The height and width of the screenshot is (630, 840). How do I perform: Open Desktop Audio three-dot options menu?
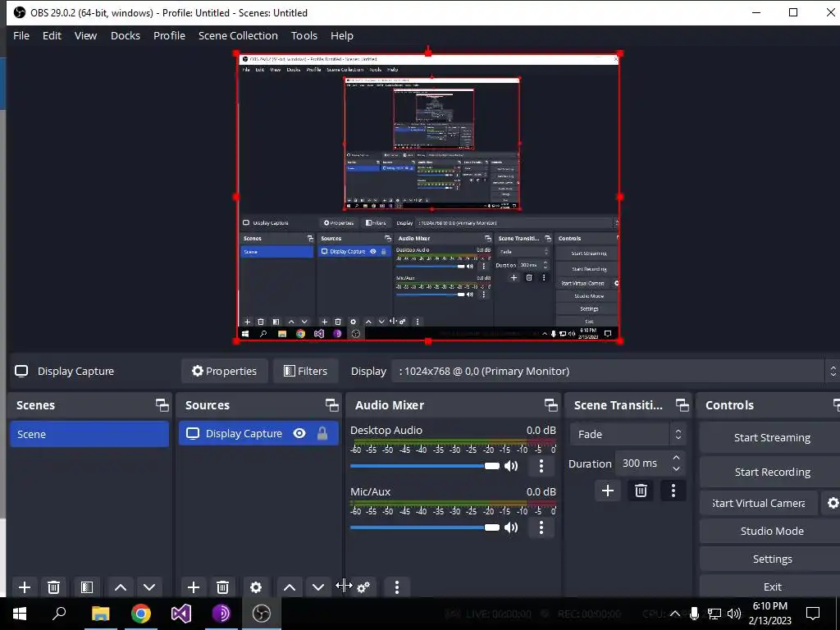541,466
